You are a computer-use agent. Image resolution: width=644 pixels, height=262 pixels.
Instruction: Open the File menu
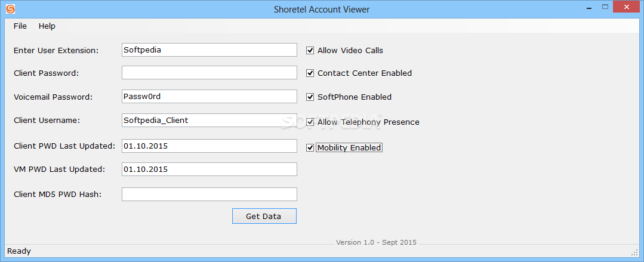coord(20,26)
